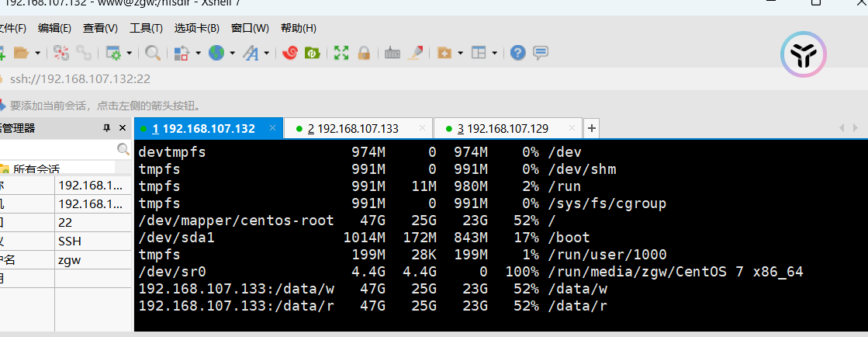Expand the layout icon dropdown arrow

(x=494, y=54)
